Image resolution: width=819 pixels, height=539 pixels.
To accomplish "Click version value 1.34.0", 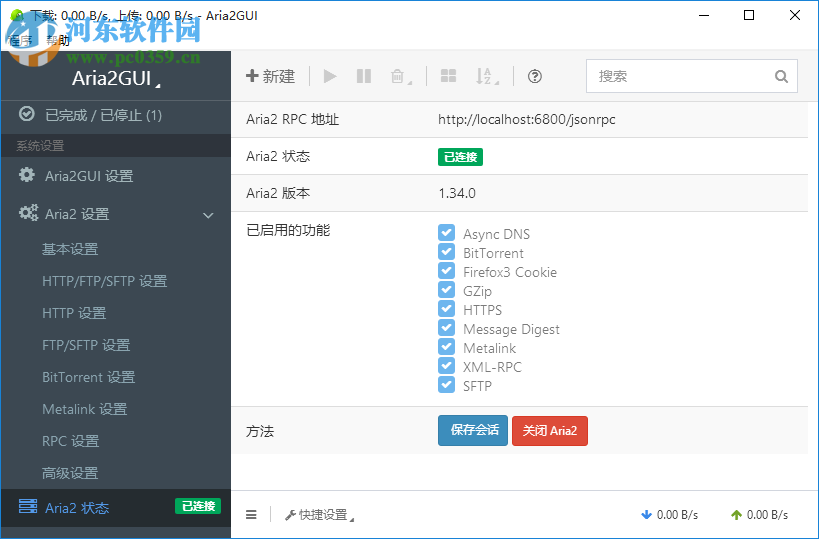I will point(457,193).
